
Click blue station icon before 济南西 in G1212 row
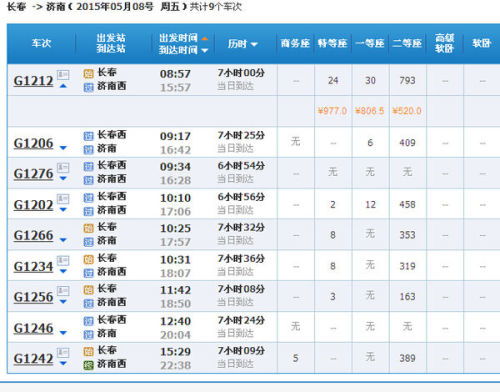[88, 87]
